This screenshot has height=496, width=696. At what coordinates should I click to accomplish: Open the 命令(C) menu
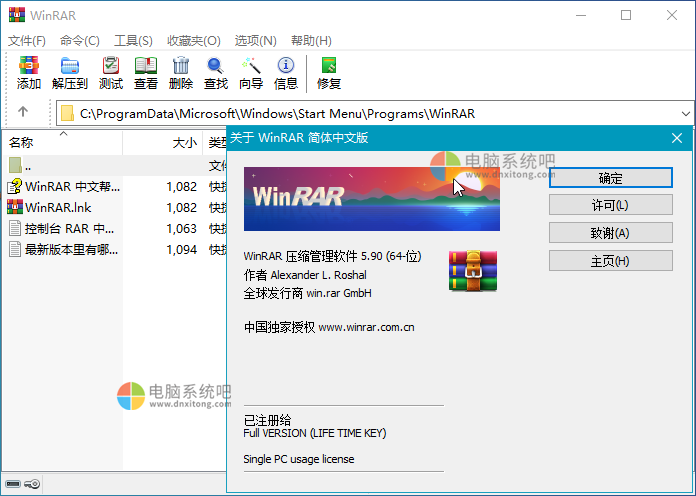80,41
